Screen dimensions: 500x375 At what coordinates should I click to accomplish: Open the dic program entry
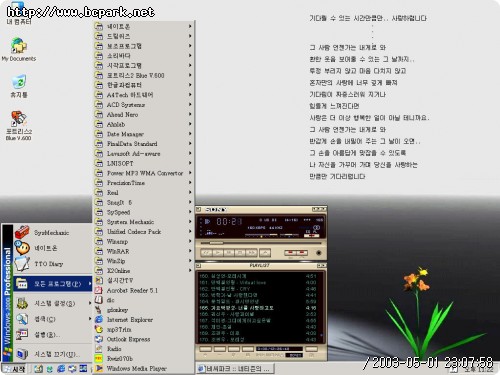(x=143, y=300)
